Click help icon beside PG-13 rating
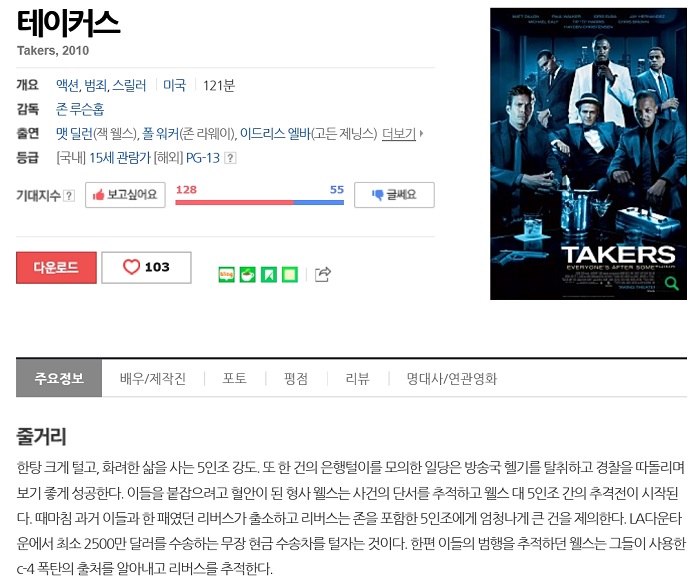The image size is (700, 583). point(230,158)
